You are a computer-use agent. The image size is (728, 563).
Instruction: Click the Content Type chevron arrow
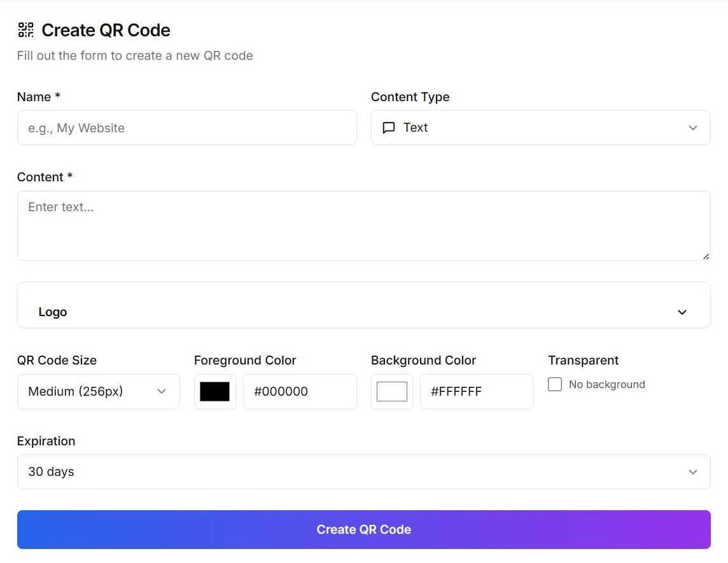(x=693, y=128)
